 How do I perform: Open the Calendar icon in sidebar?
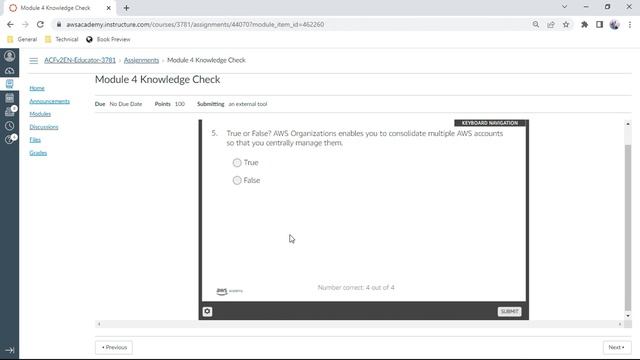(x=9, y=98)
